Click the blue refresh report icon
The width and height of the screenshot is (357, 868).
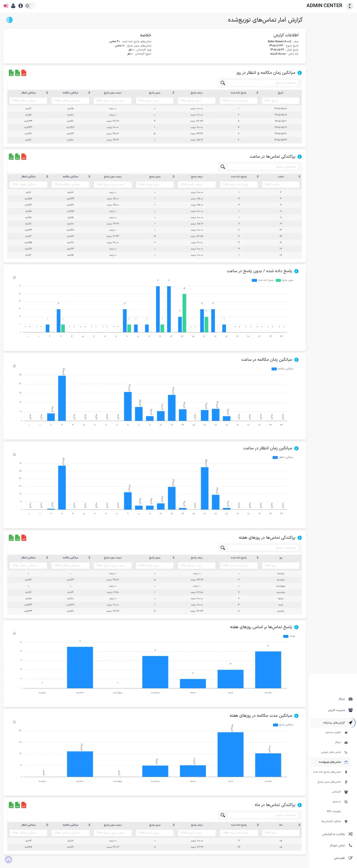coord(10,20)
